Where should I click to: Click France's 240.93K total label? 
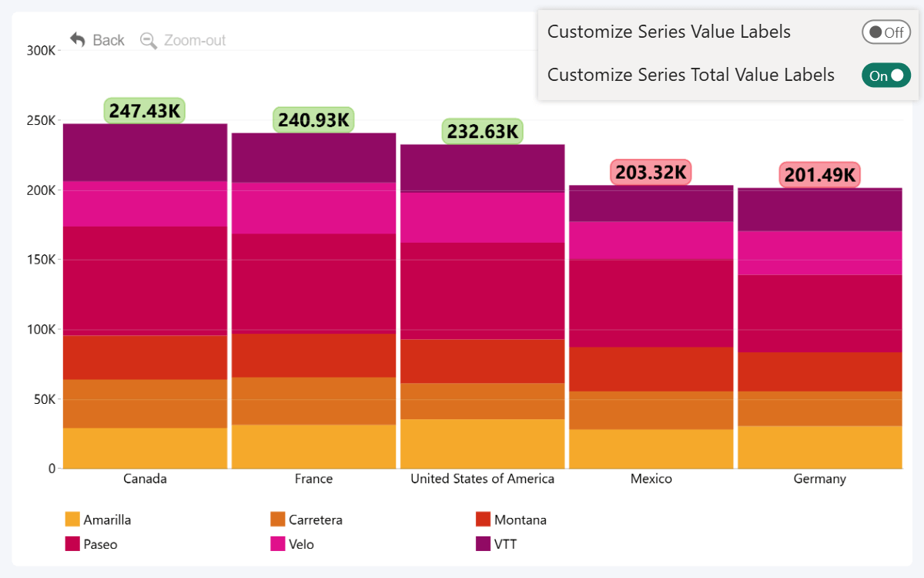click(x=313, y=120)
